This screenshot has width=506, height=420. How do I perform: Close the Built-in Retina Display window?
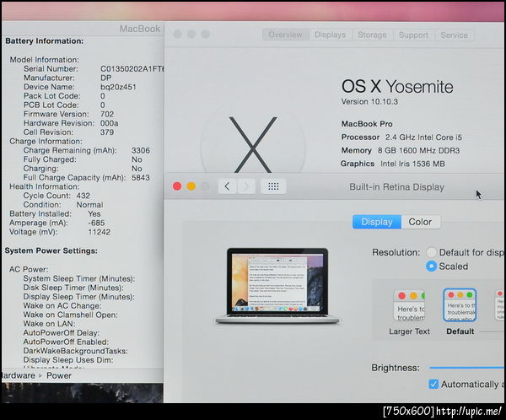(x=177, y=186)
